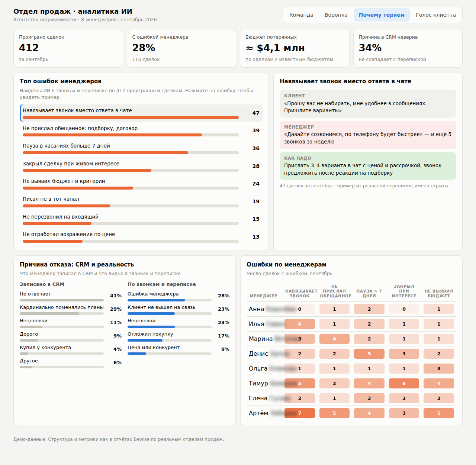Screen dimensions: 476x465
Task: Pick CRM reason 'Купил у конкурента'
Action: tap(71, 349)
